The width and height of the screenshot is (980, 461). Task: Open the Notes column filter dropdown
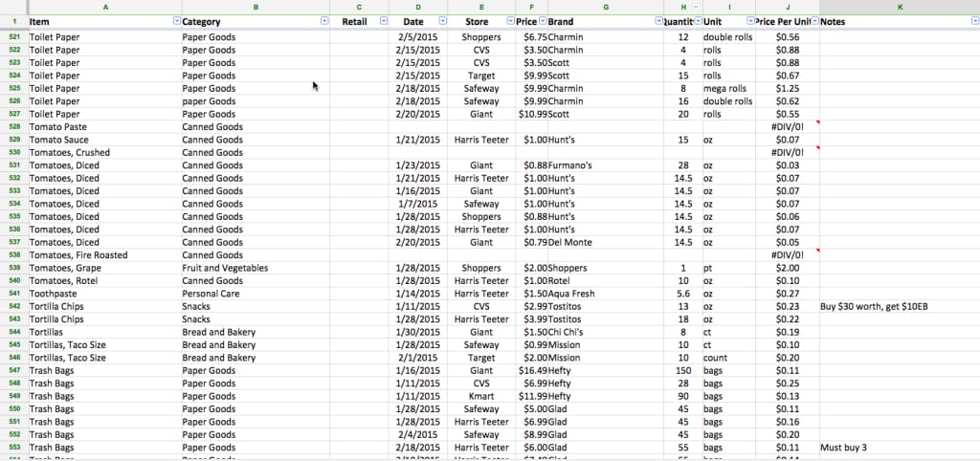(x=974, y=21)
